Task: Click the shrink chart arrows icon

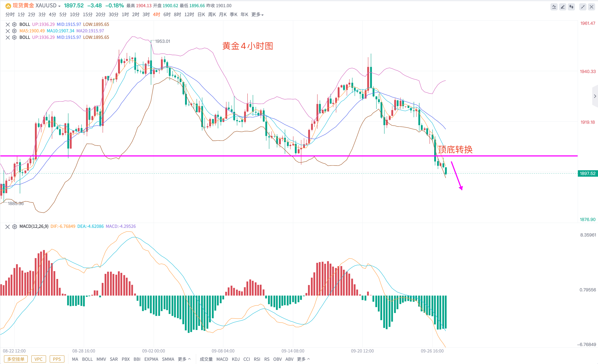Action: click(583, 7)
